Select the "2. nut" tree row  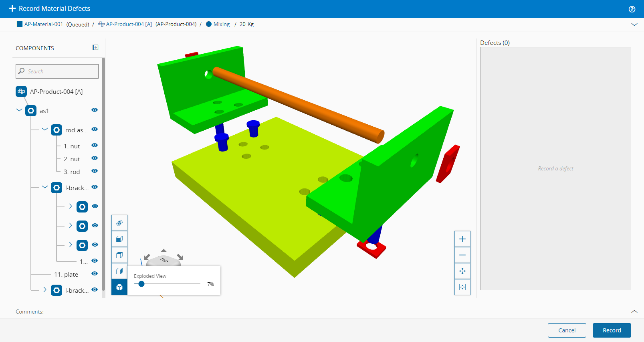(72, 159)
